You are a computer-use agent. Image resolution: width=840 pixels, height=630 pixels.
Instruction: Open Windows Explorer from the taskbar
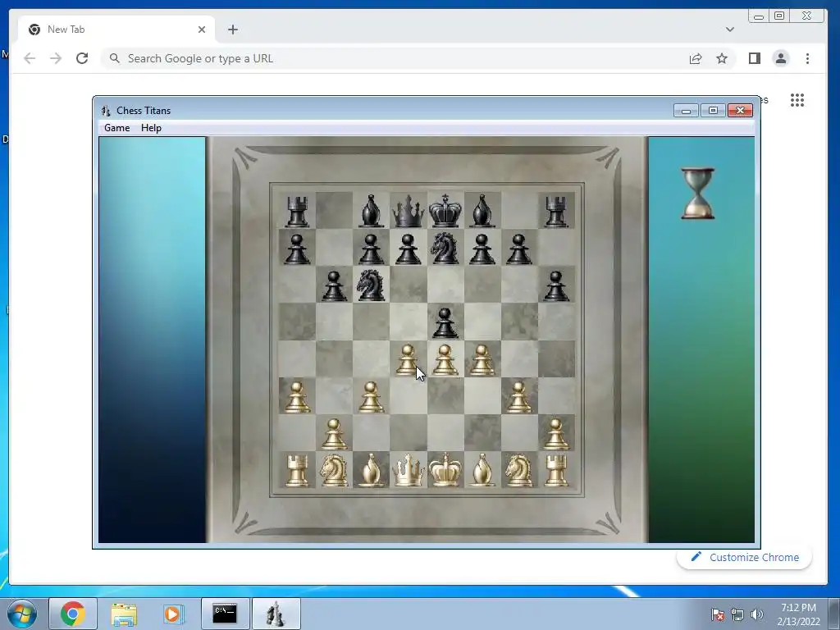tap(124, 614)
